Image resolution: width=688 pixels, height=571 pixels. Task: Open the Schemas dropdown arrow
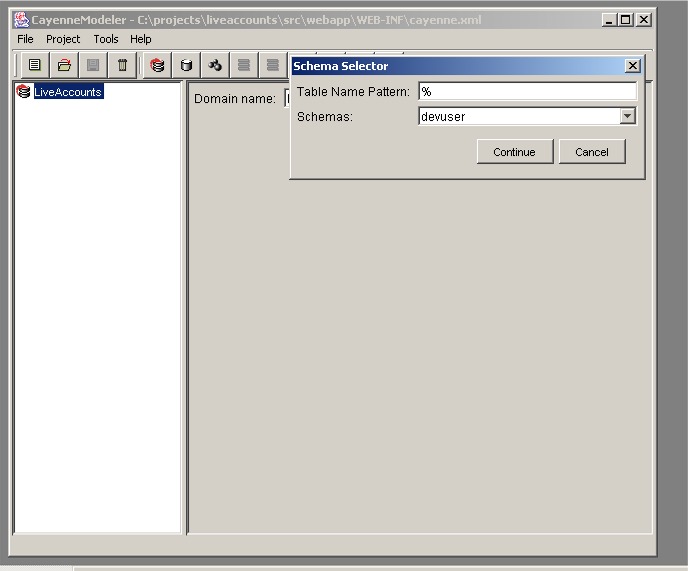click(x=627, y=116)
